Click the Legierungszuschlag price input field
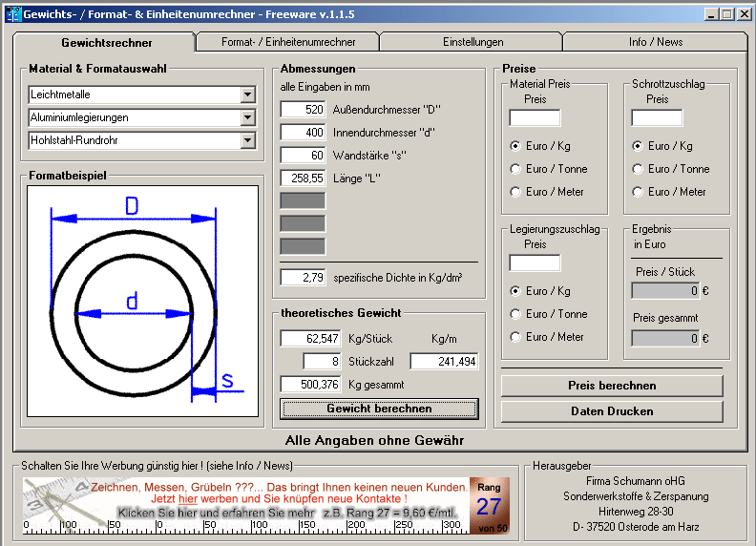This screenshot has height=546, width=756. click(535, 262)
